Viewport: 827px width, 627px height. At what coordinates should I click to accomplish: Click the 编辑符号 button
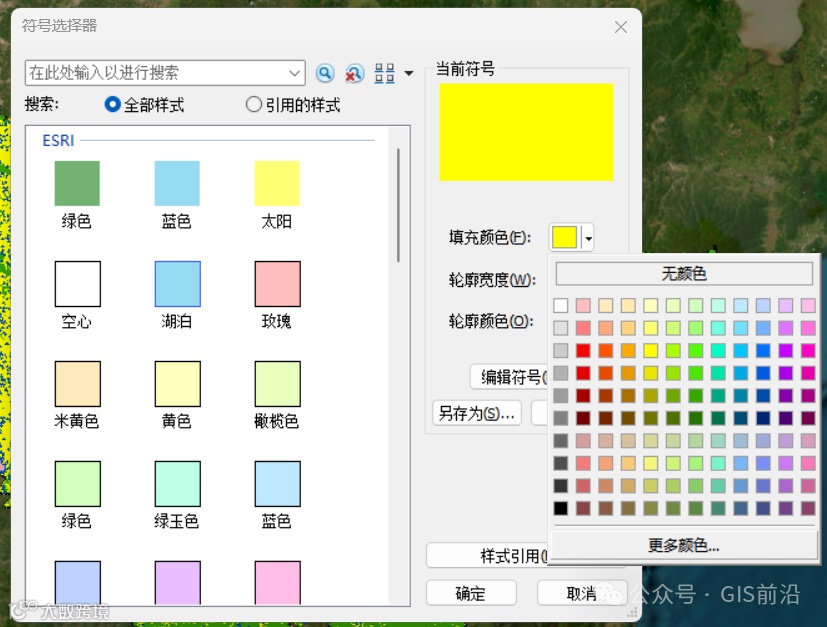click(x=509, y=377)
